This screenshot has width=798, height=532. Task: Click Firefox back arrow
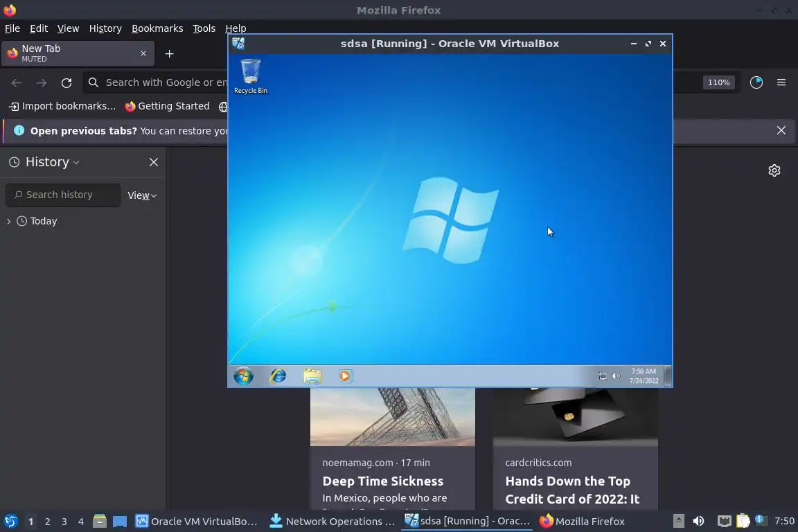click(17, 82)
